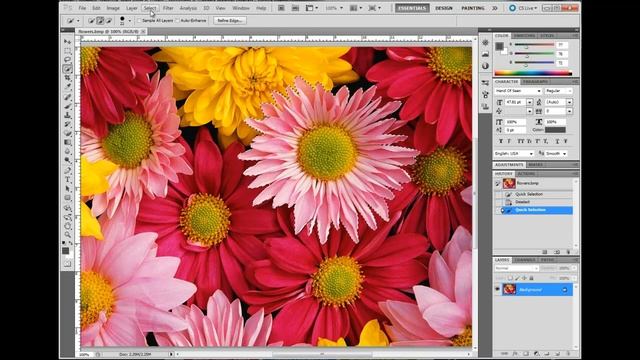This screenshot has height=360, width=640.
Task: Set history brush source on snapshot
Action: tap(498, 183)
